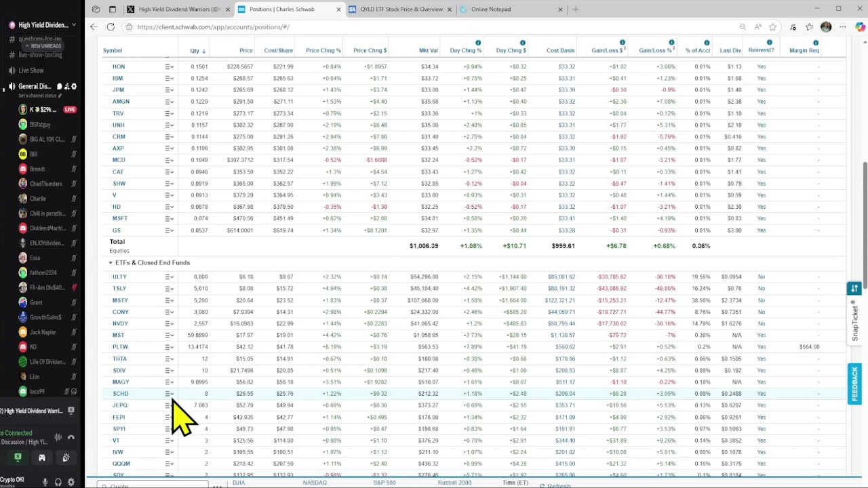Sort positions by Qty column
Viewport: 868px width, 488px height.
pos(198,51)
